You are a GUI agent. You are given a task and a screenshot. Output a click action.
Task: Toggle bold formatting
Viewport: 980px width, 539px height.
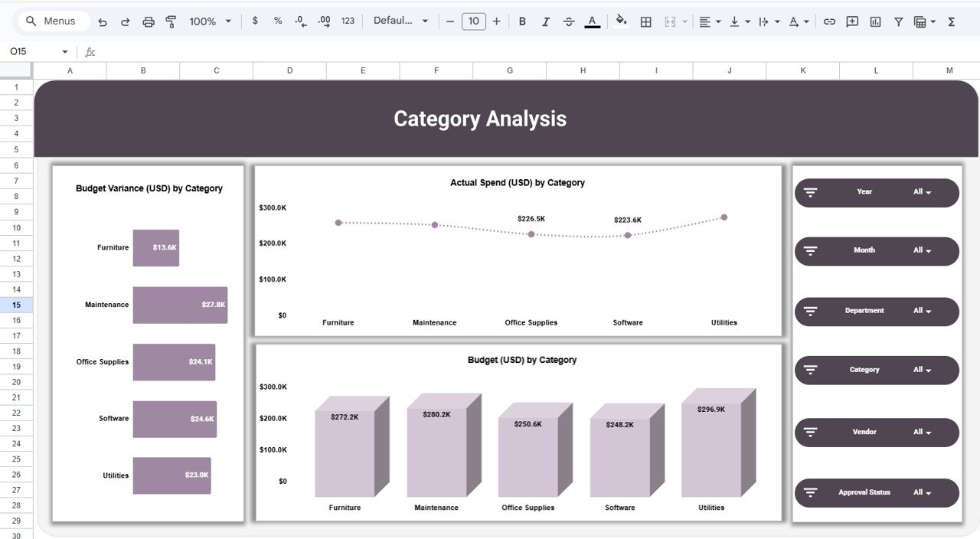[522, 21]
